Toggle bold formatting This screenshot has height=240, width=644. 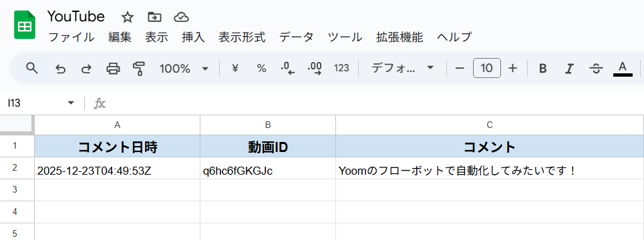click(542, 69)
